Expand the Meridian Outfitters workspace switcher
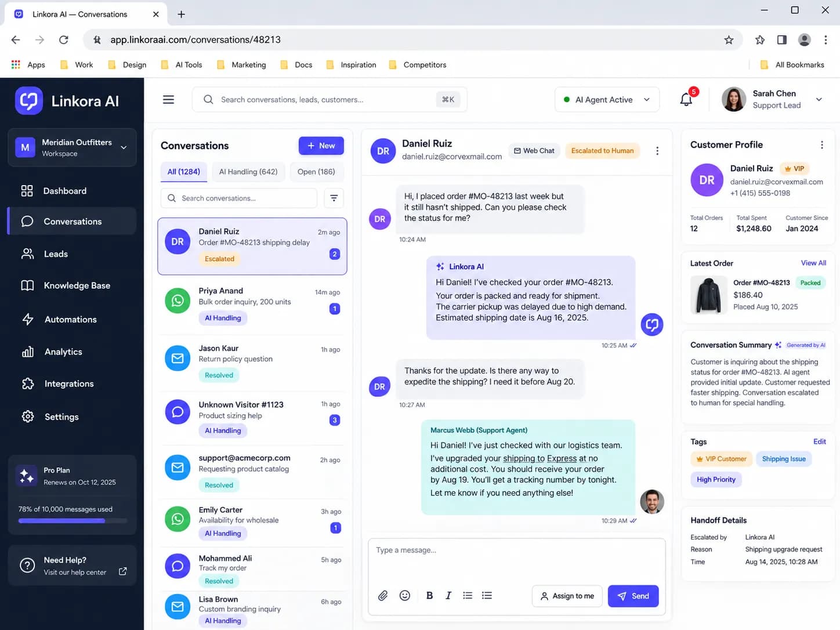Image resolution: width=840 pixels, height=630 pixels. click(72, 147)
